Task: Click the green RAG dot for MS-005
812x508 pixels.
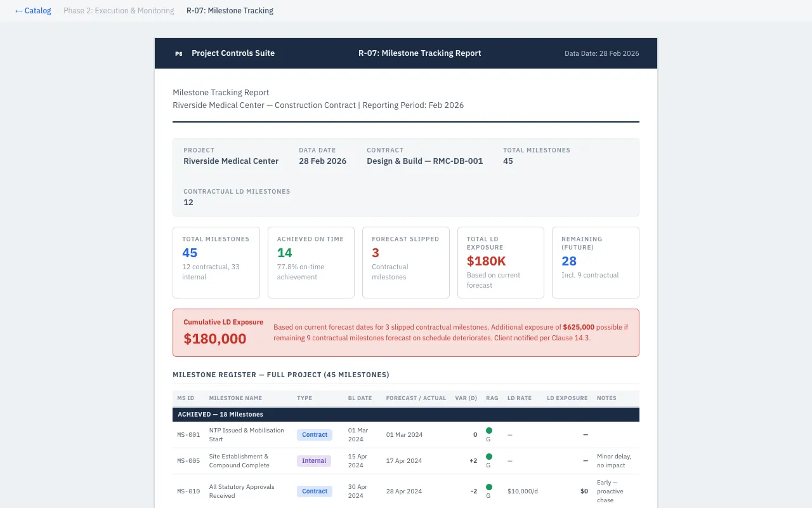Action: click(489, 457)
